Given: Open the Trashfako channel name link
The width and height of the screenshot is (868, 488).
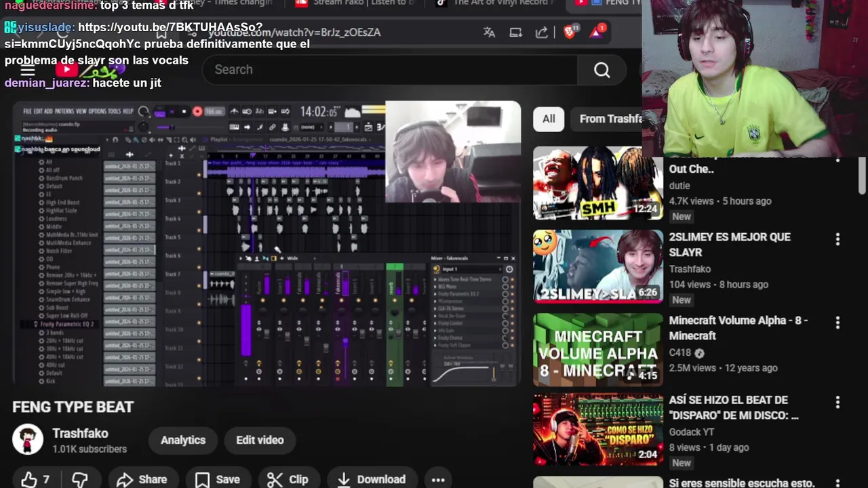Looking at the screenshot, I should pos(80,433).
